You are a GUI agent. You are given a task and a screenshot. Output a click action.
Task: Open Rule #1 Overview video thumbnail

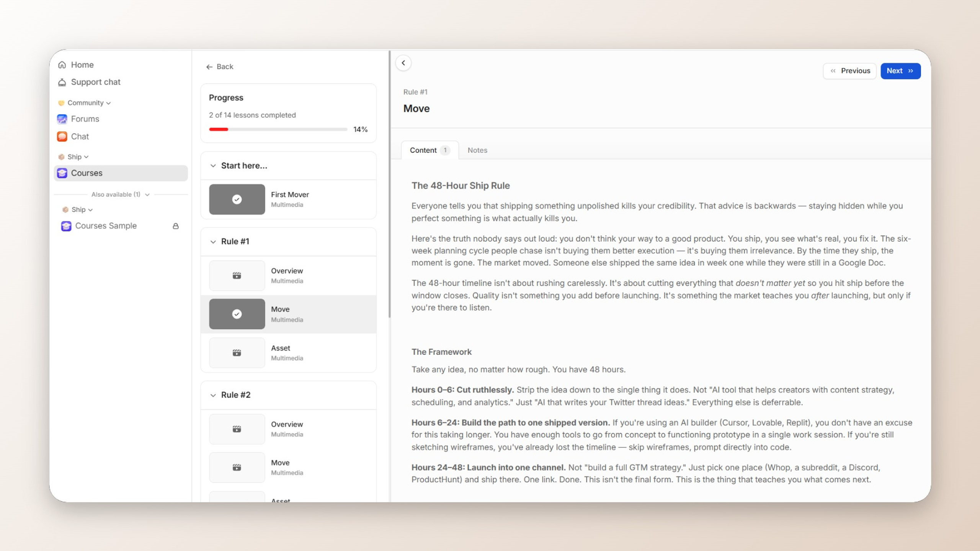coord(237,275)
